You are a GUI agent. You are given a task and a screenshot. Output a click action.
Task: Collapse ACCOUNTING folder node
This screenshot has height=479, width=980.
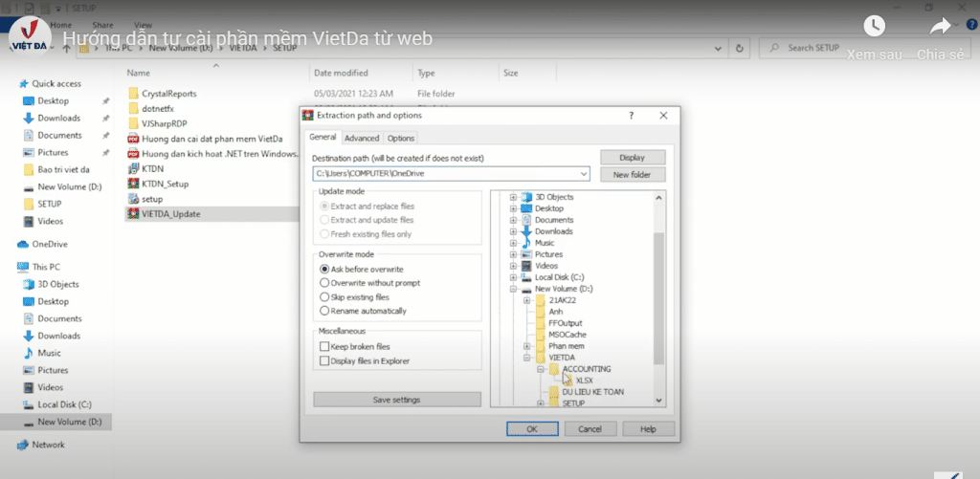pyautogui.click(x=541, y=370)
